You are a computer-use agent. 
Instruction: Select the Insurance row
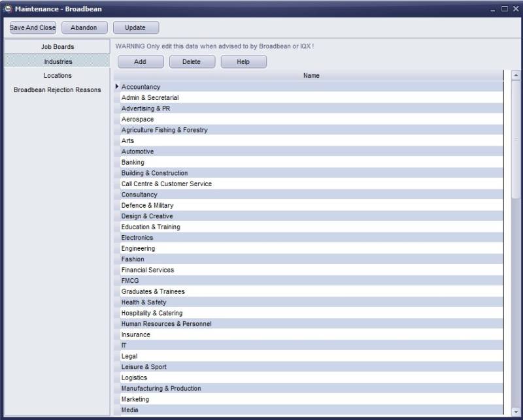coord(312,334)
